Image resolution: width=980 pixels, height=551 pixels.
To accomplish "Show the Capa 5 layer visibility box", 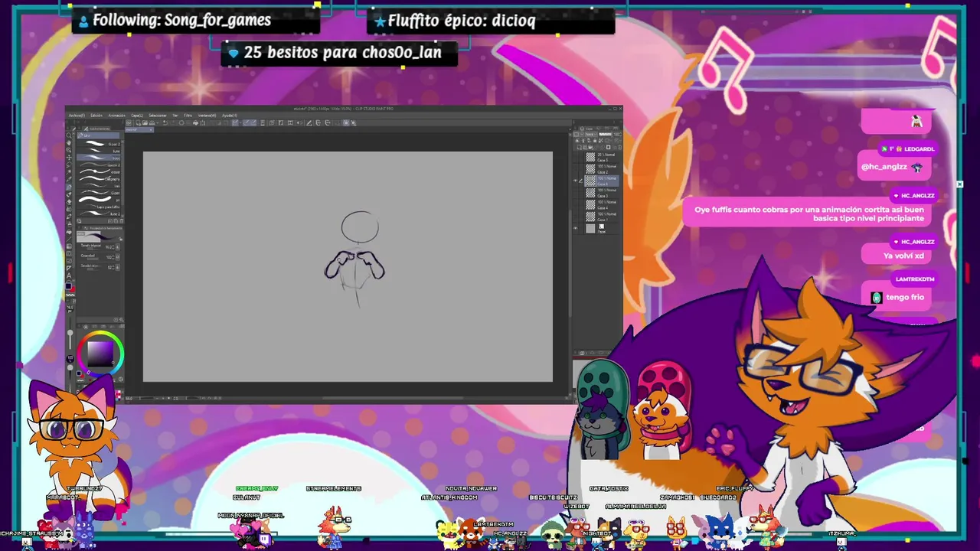I will tap(576, 158).
